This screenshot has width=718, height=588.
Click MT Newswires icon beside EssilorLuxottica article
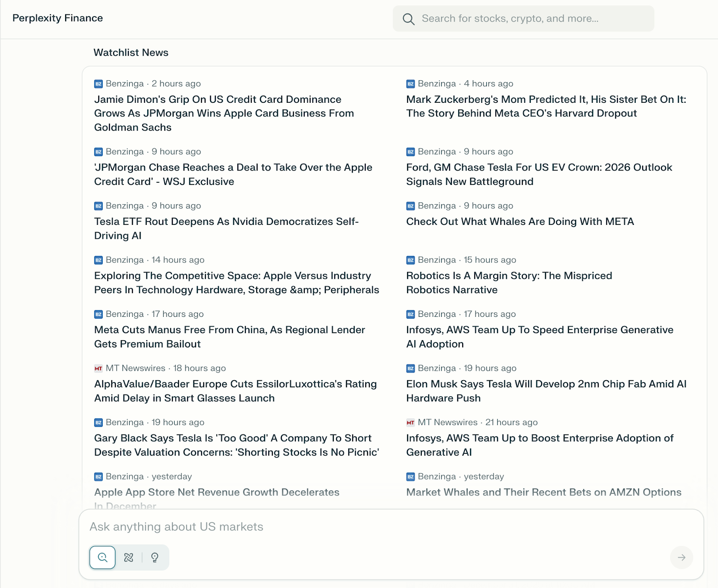tap(98, 369)
